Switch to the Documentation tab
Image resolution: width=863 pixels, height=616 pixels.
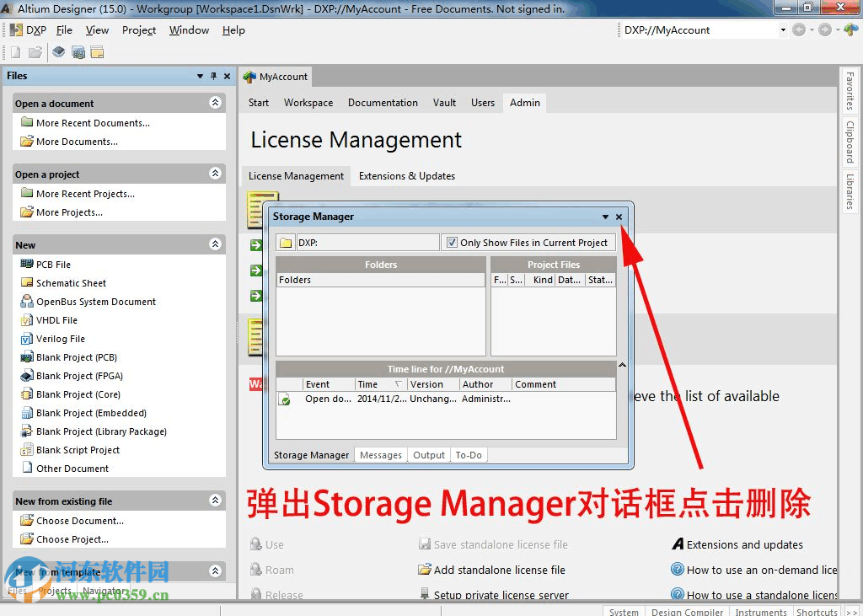[x=383, y=102]
